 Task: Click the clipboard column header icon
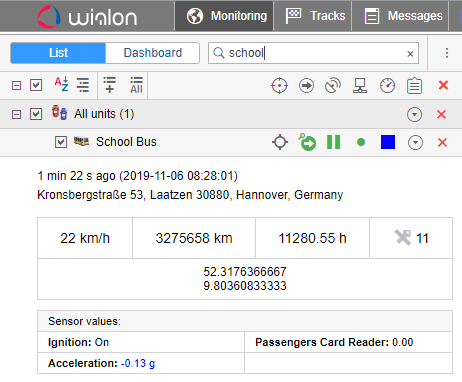[414, 86]
